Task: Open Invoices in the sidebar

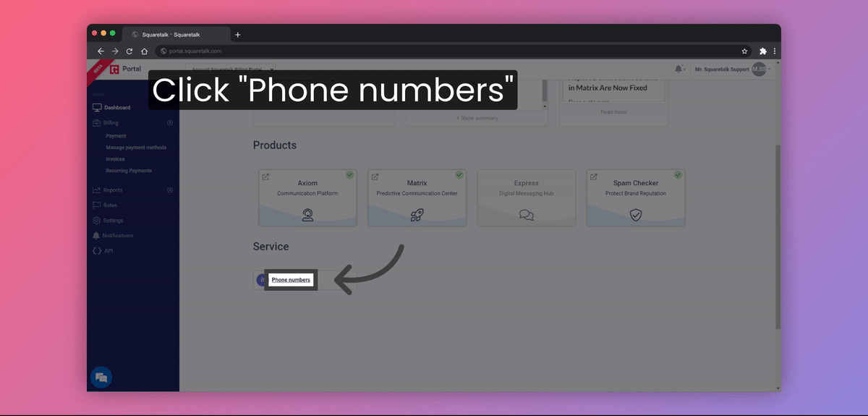Action: click(x=115, y=159)
